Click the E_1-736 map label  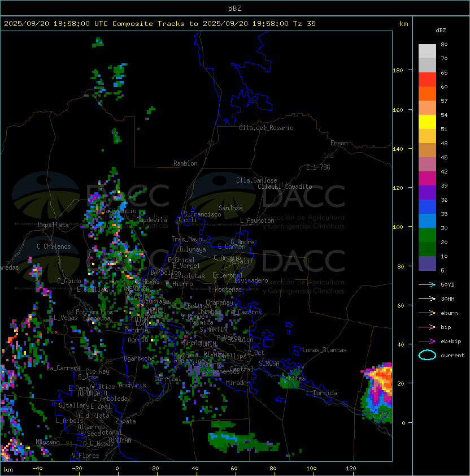pyautogui.click(x=318, y=167)
